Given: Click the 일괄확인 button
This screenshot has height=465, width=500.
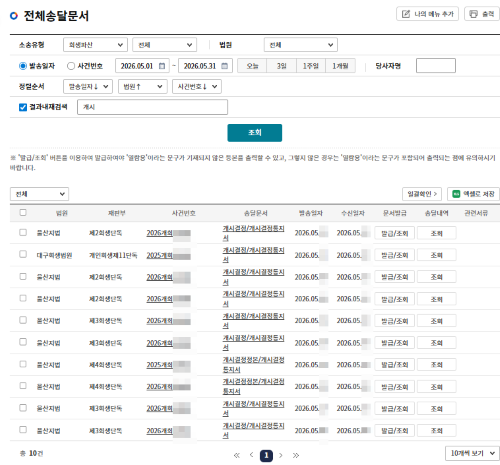Looking at the screenshot, I should point(422,194).
